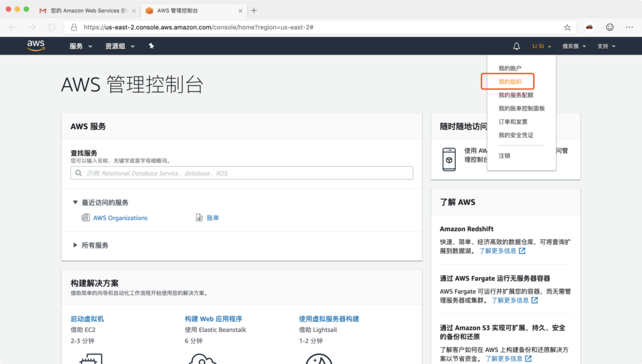Screen dimensions: 642x364
Task: Select 我的账户 from account menu
Action: (x=510, y=68)
